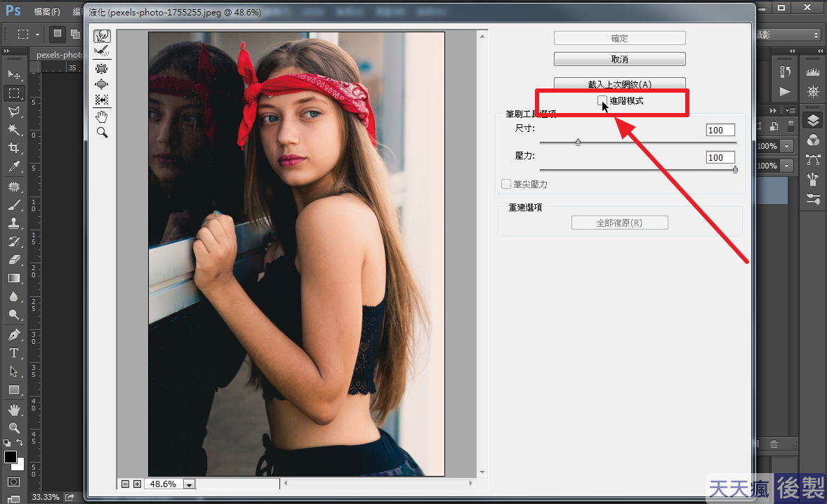Click the 載入上次網紋(A) button
This screenshot has width=827, height=504.
click(x=620, y=84)
